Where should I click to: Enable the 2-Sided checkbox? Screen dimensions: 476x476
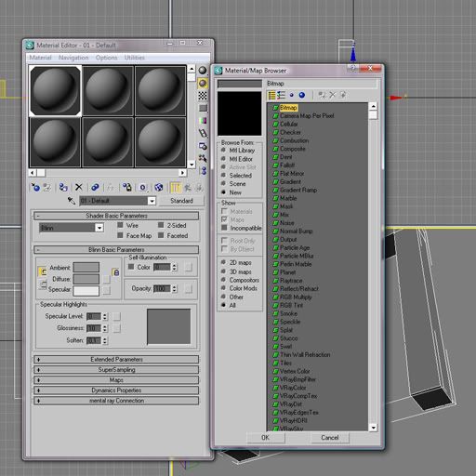[161, 225]
